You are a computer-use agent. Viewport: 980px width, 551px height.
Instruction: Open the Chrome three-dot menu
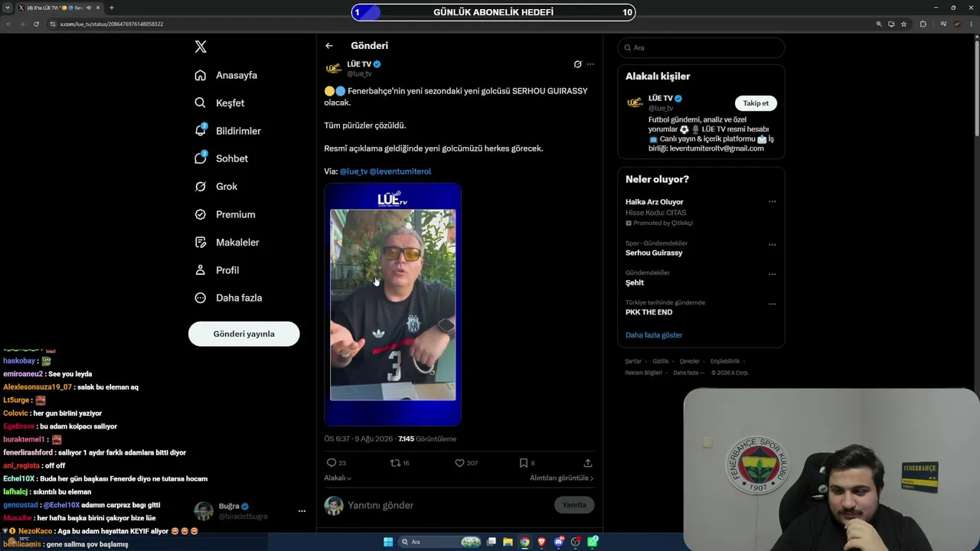971,24
